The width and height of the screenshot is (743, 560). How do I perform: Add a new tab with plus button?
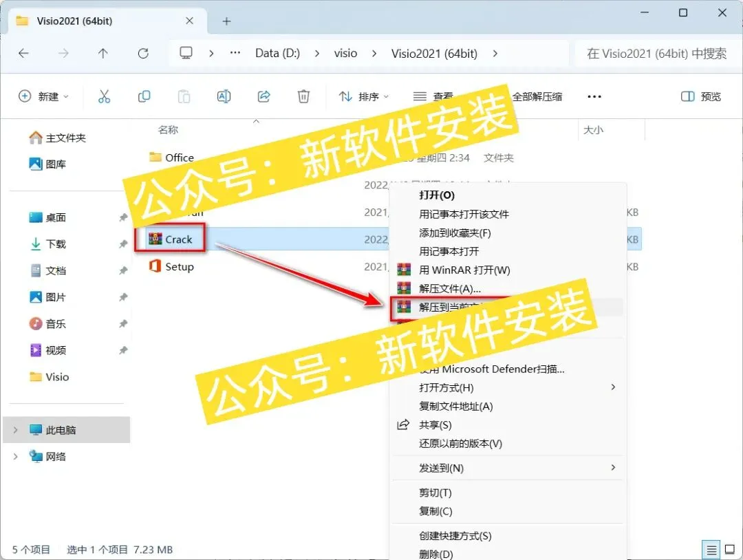pos(226,21)
